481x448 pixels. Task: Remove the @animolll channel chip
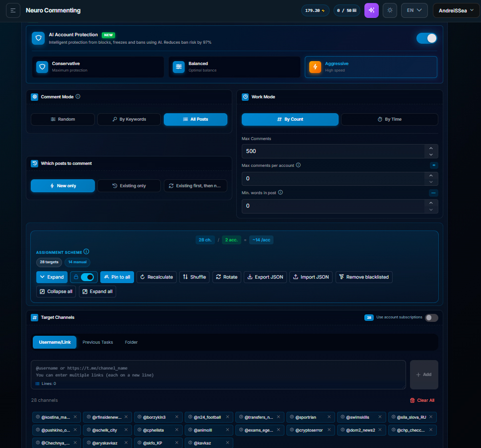click(228, 430)
